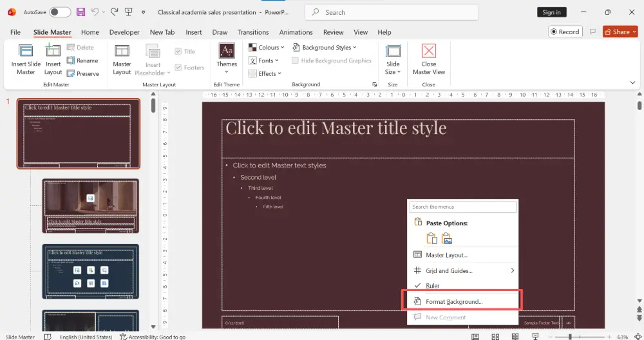Click the Save icon in title bar
The height and width of the screenshot is (340, 644).
(81, 12)
